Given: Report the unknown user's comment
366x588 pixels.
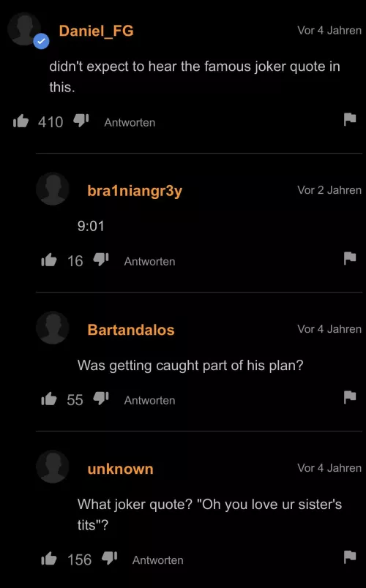Looking at the screenshot, I should [x=349, y=557].
